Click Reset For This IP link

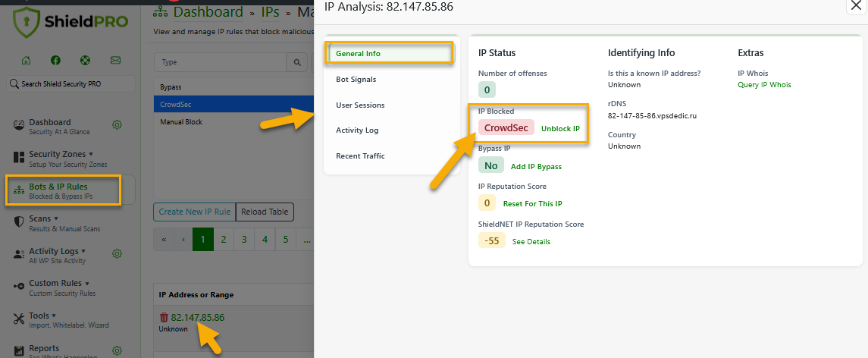point(532,203)
